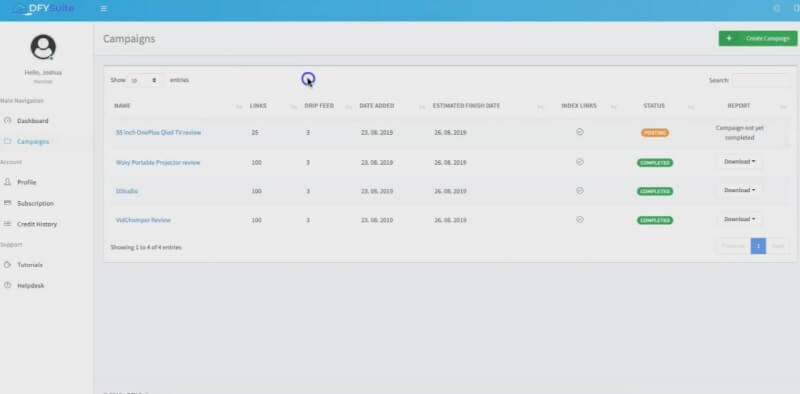The image size is (800, 394).
Task: Click the Campaigns folder icon
Action: (x=7, y=141)
